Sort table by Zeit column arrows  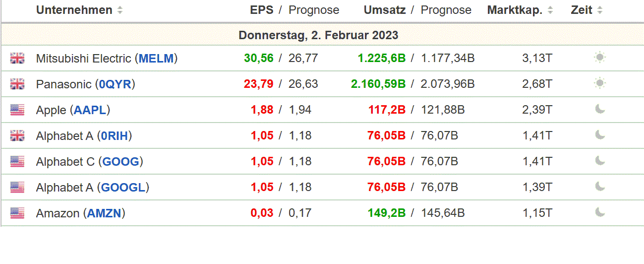(600, 10)
